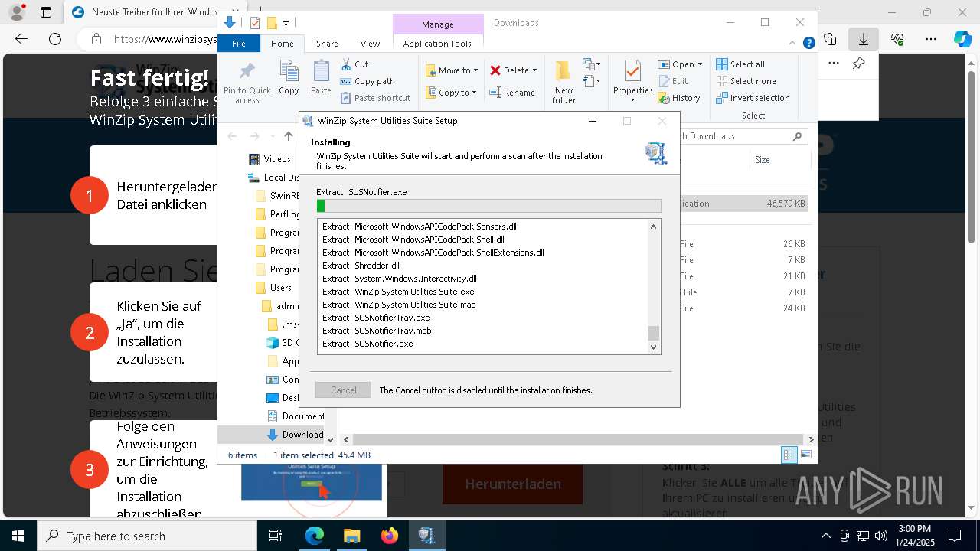This screenshot has width=980, height=551.
Task: Click the Herunterladen button on the webpage
Action: pos(513,484)
